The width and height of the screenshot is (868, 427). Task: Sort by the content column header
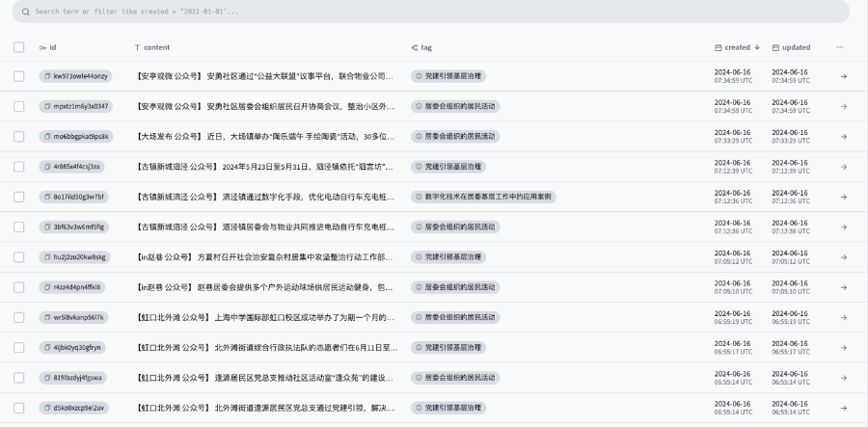(x=152, y=47)
